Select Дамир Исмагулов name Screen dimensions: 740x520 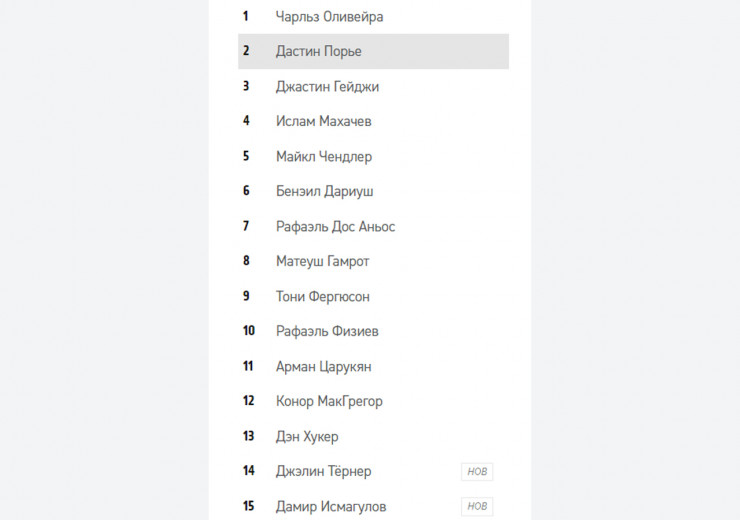[331, 507]
